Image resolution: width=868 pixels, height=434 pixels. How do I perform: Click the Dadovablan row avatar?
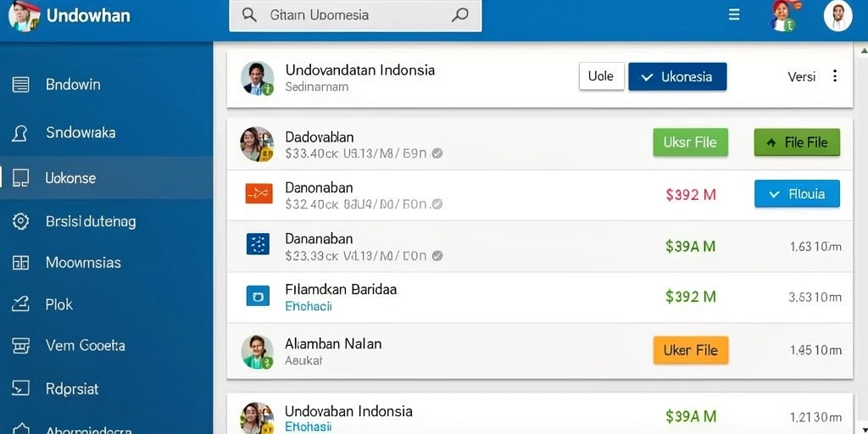click(257, 144)
